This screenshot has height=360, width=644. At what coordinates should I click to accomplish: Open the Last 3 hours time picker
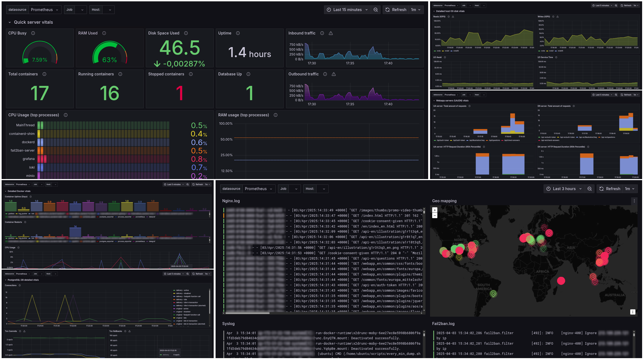[564, 189]
